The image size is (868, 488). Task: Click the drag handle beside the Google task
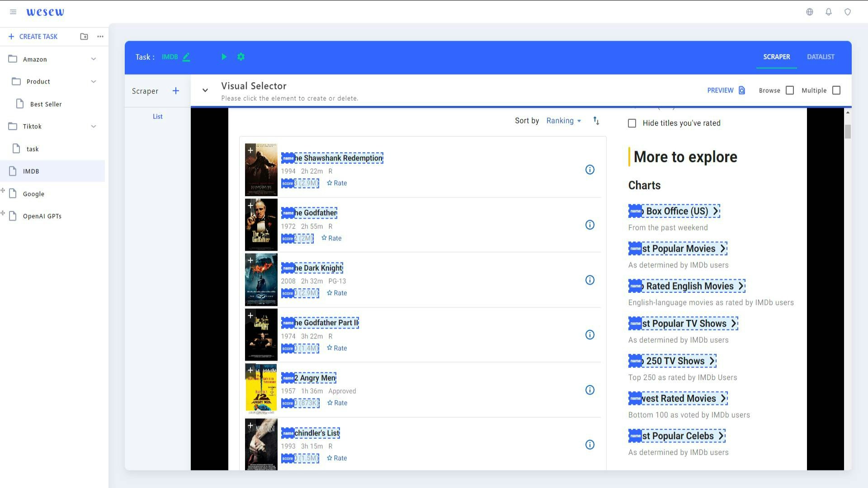coord(3,191)
